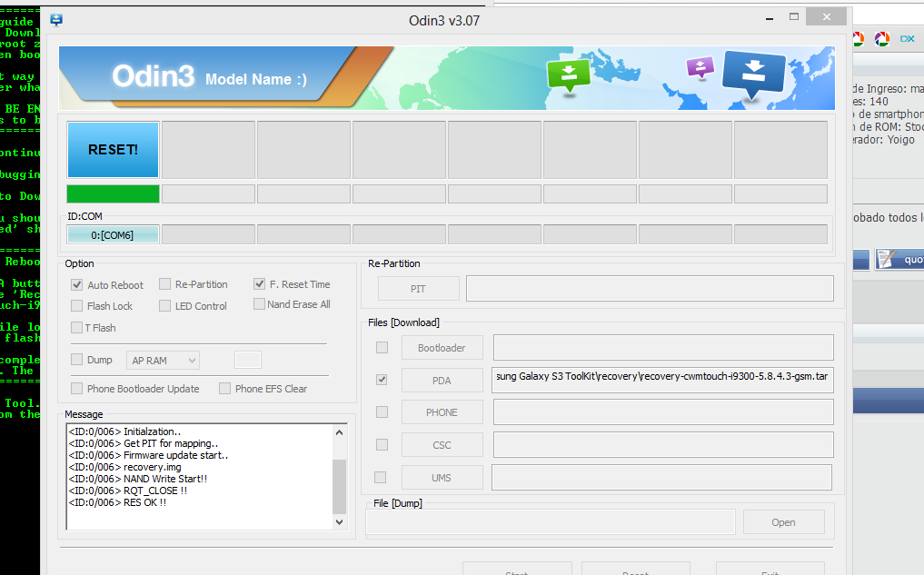Click the 'Get PIT for mapping..' log line
Image resolution: width=924 pixels, height=575 pixels.
[144, 443]
